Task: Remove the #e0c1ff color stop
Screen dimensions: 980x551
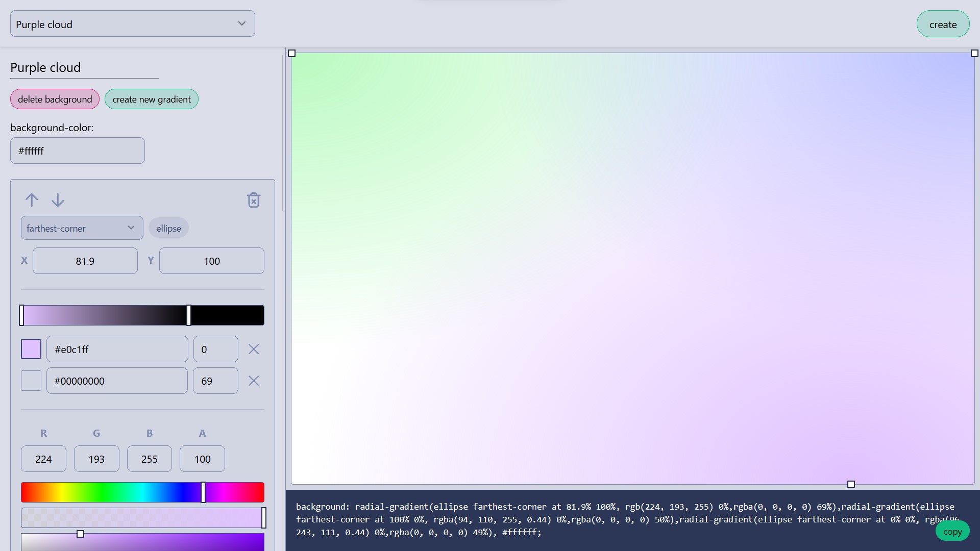Action: tap(254, 349)
